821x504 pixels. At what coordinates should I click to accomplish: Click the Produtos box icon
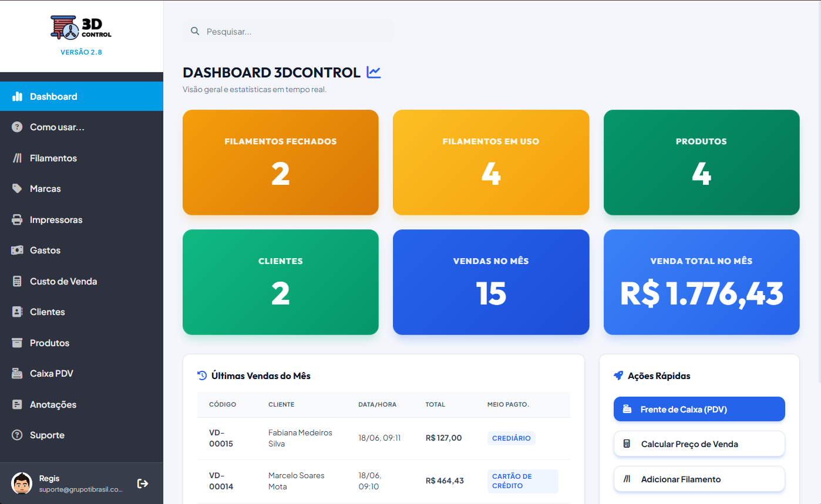click(x=17, y=343)
